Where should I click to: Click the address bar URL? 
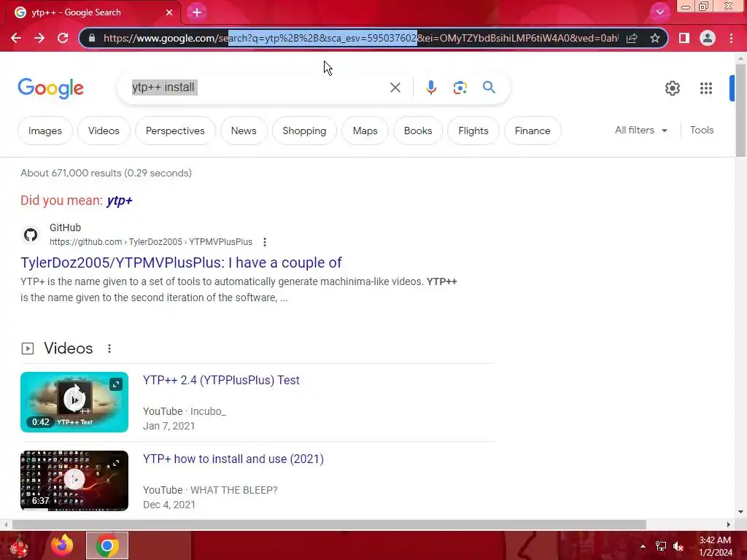(360, 38)
